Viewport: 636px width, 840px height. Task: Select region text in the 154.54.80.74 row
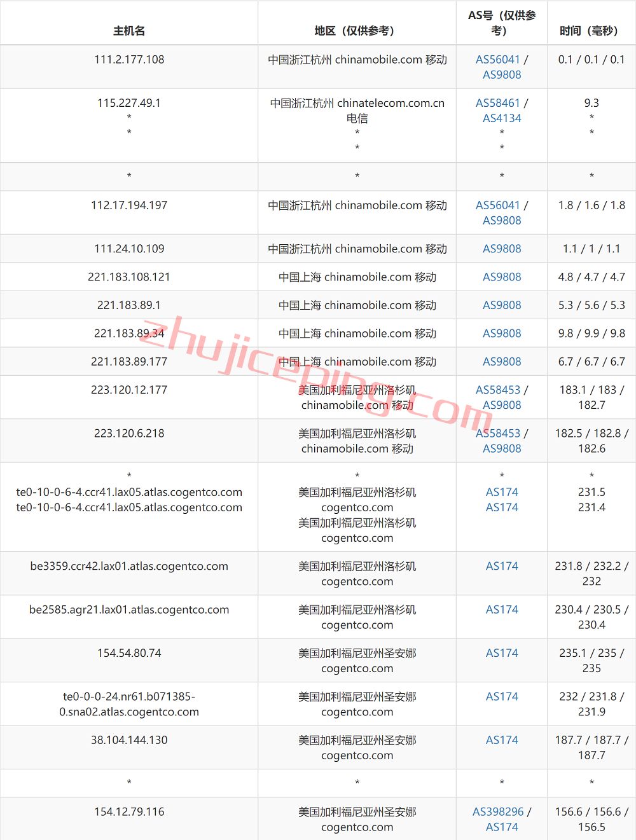[x=357, y=661]
